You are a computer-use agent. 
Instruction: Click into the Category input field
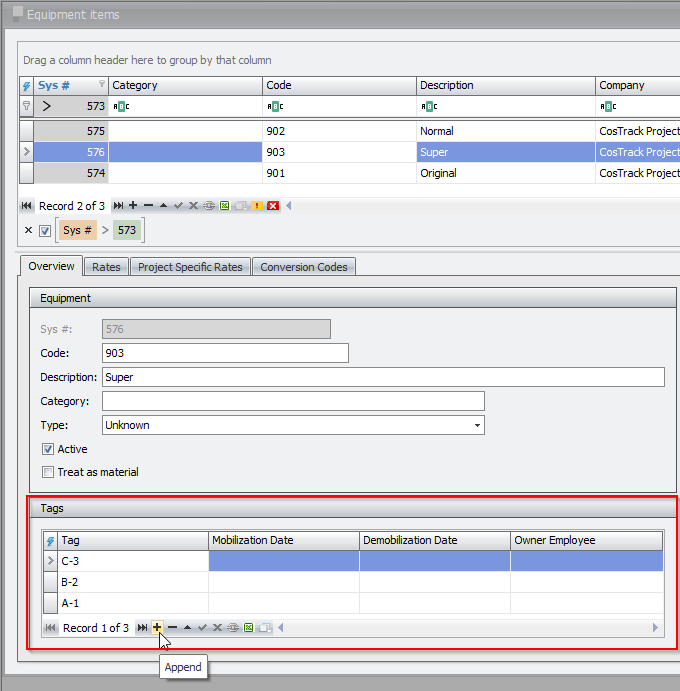(x=294, y=401)
